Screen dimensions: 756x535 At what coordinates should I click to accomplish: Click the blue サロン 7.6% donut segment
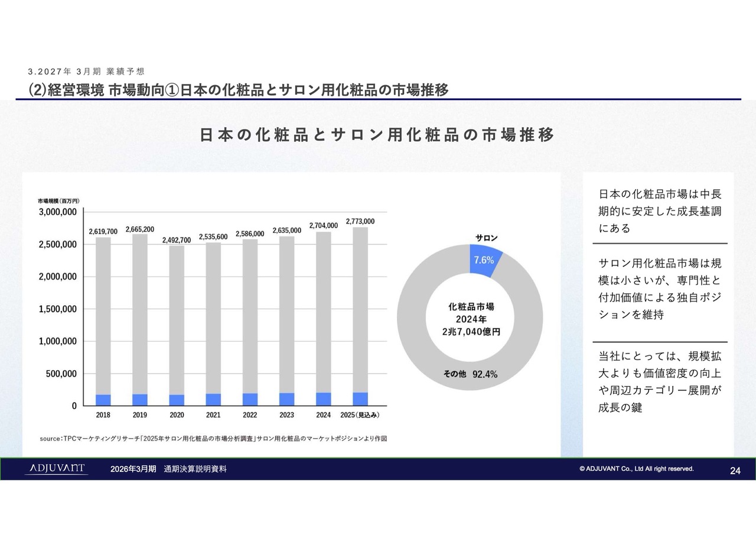pyautogui.click(x=484, y=260)
